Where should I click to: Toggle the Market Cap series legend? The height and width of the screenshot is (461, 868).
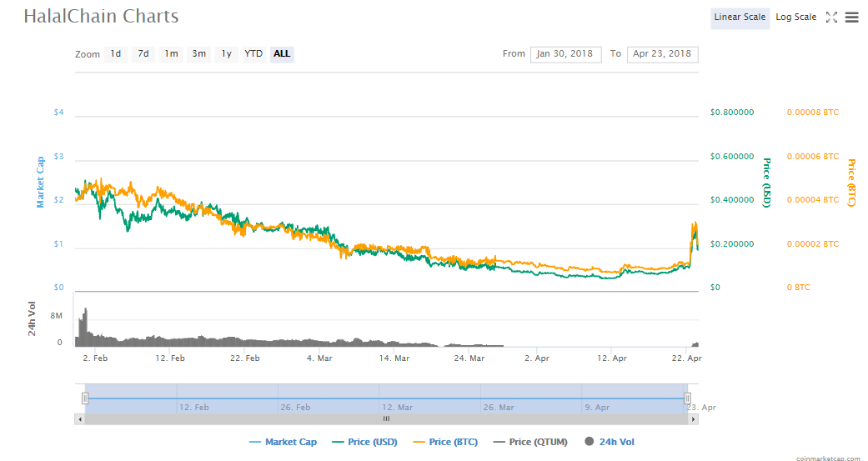tap(283, 442)
